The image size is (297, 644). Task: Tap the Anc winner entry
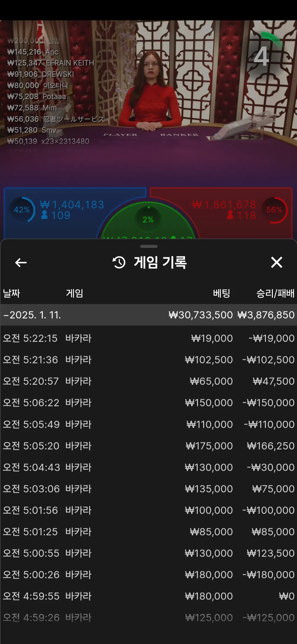33,52
